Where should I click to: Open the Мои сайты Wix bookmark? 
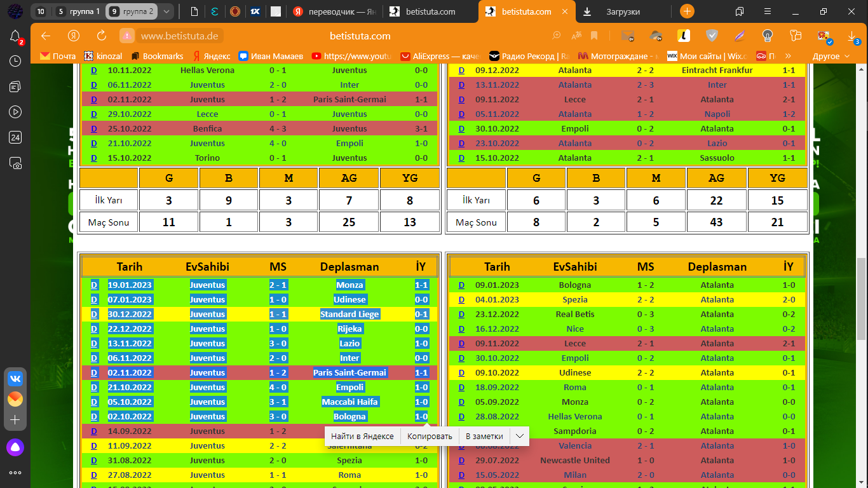[707, 56]
